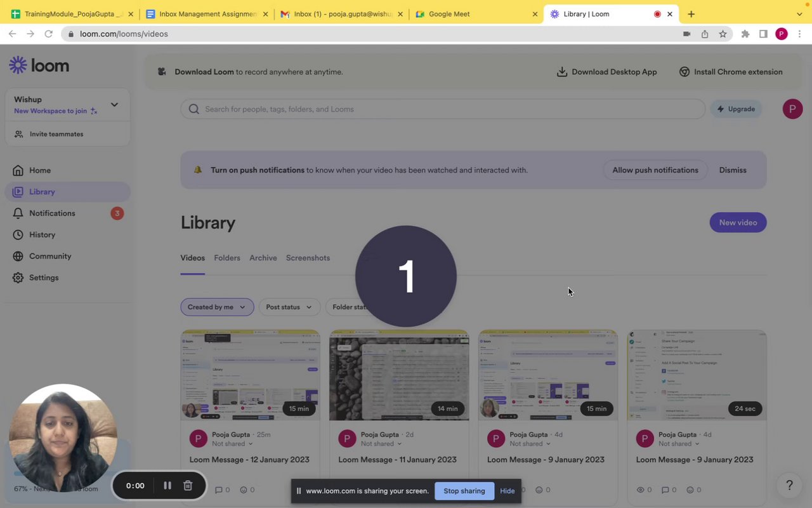Click Stop sharing
Viewport: 812px width, 508px height.
(x=464, y=491)
